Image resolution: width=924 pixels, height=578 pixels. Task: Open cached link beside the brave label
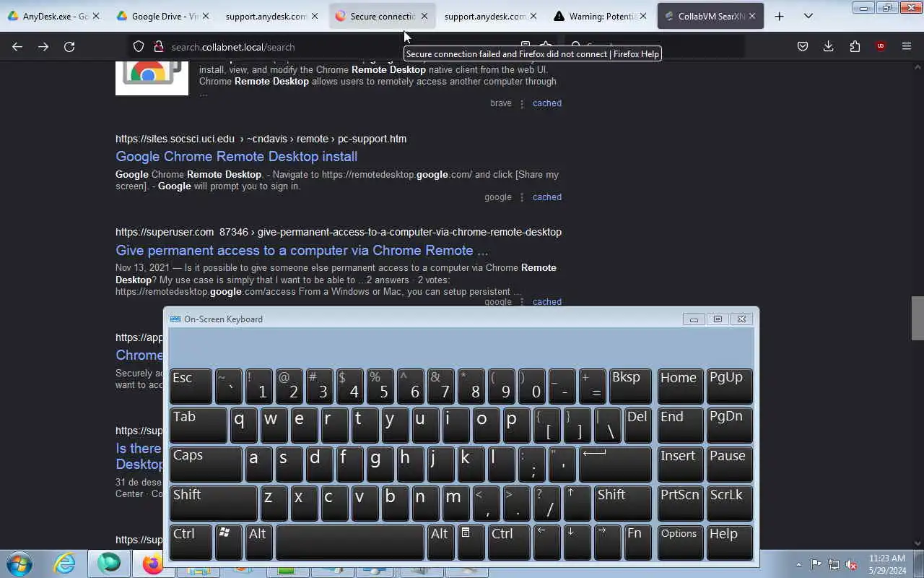coord(546,103)
